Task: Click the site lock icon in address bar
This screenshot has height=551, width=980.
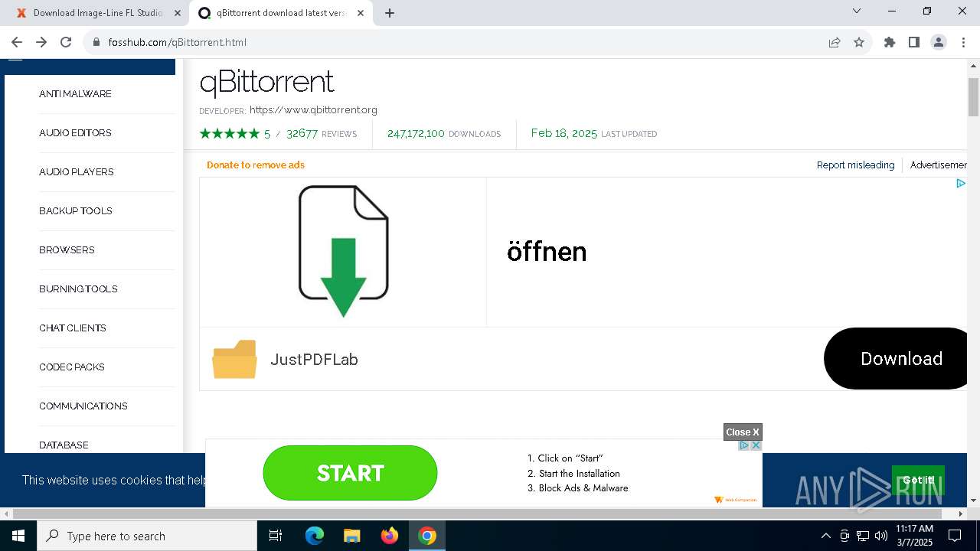Action: point(96,42)
